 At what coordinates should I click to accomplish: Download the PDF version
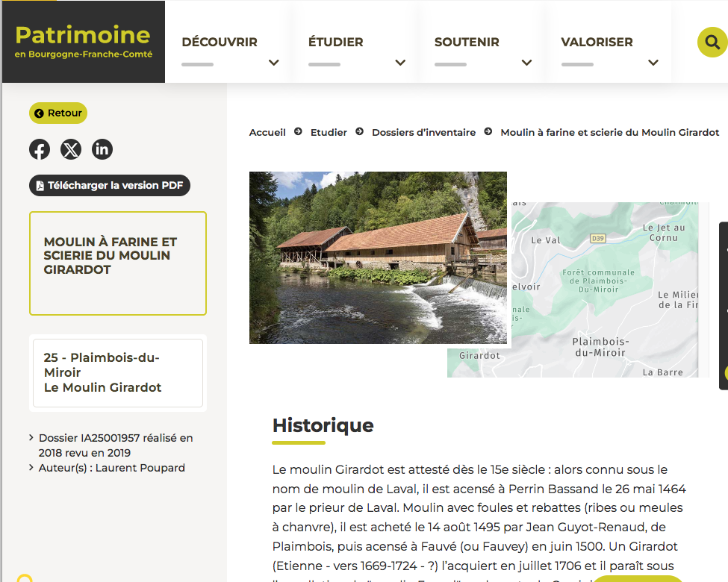[x=110, y=185]
